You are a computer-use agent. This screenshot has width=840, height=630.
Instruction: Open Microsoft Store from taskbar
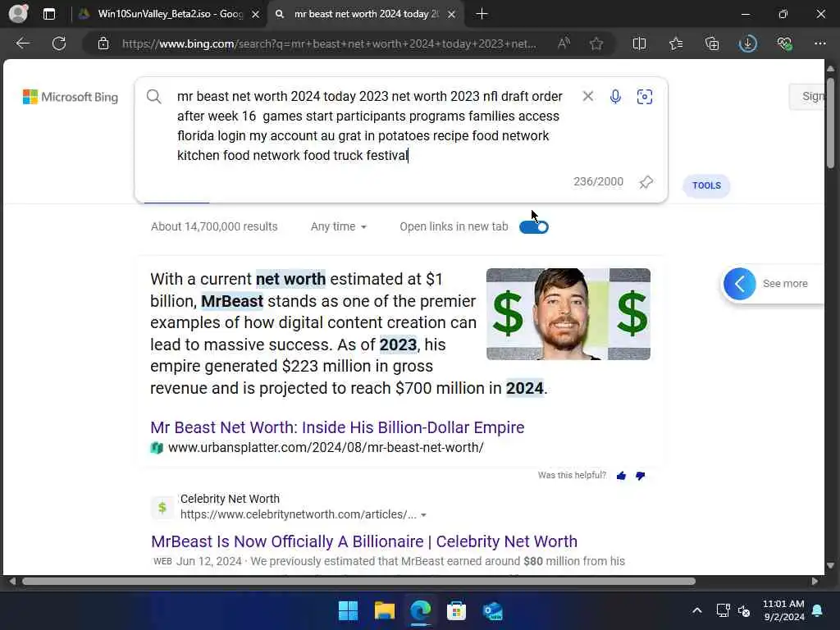point(456,610)
